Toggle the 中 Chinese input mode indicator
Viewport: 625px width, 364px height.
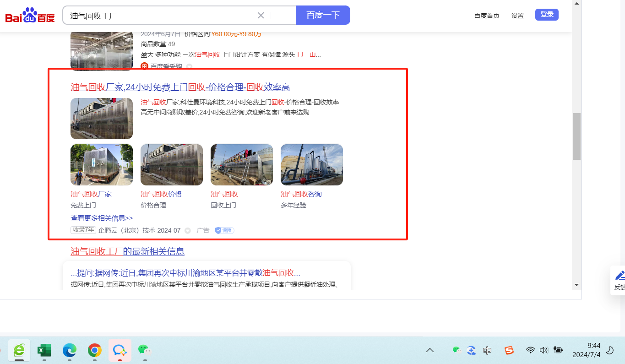487,350
